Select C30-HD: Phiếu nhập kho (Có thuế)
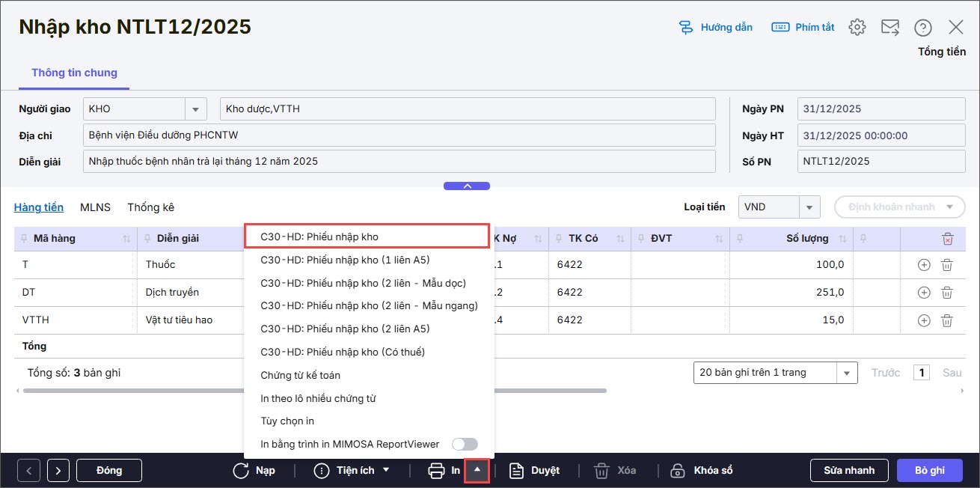Viewport: 980px width, 488px height. (343, 352)
